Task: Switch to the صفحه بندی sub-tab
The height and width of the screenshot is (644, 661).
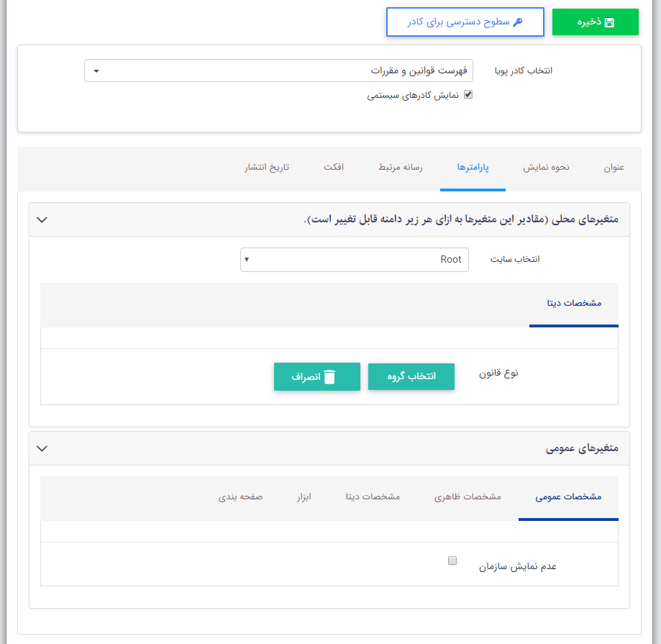Action: (x=241, y=497)
